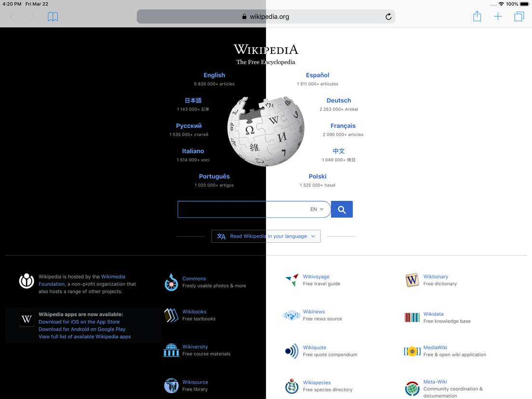The height and width of the screenshot is (399, 532).
Task: Open the Wikisource text link
Action: coord(195,382)
